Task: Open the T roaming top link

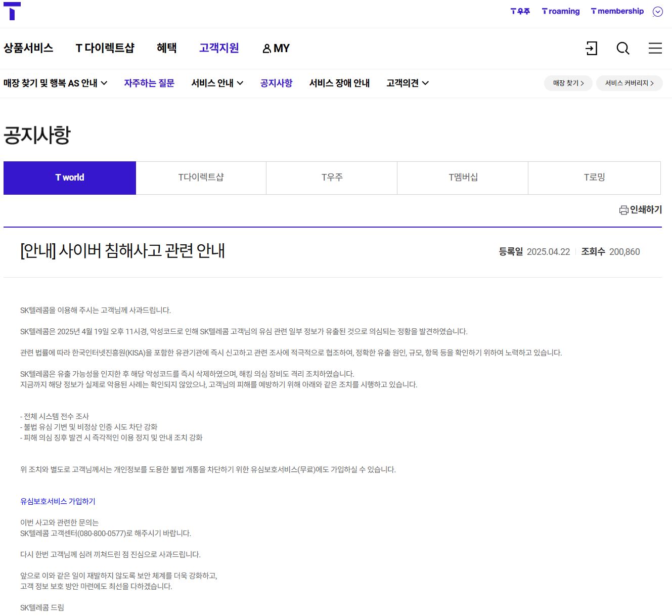Action: click(x=561, y=11)
